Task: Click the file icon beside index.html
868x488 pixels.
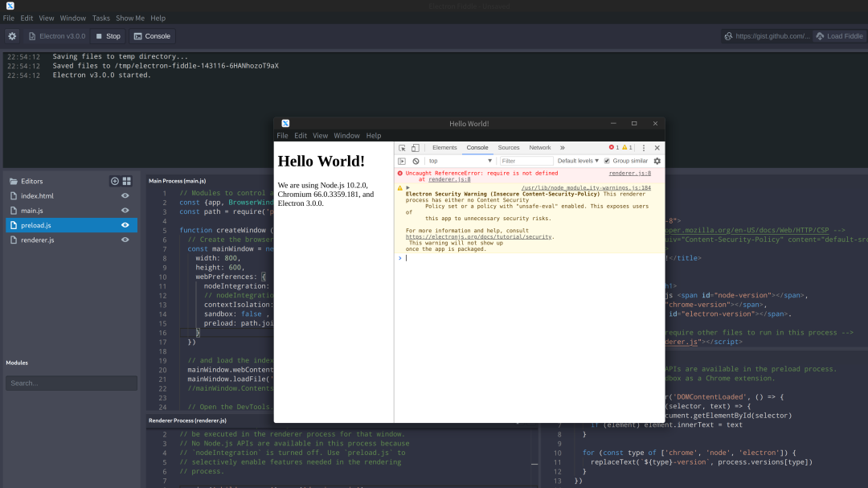Action: 14,195
